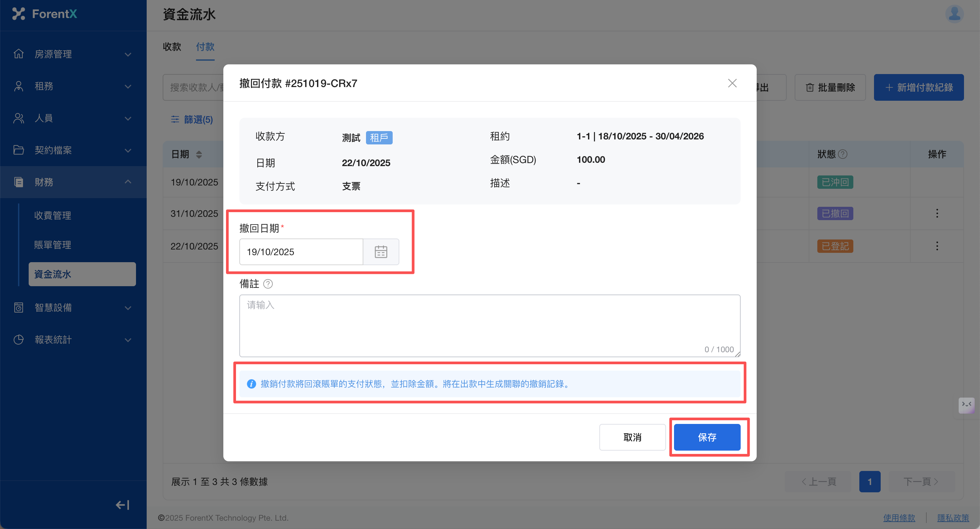Image resolution: width=980 pixels, height=529 pixels.
Task: Sort table by 日期 column
Action: click(x=199, y=154)
